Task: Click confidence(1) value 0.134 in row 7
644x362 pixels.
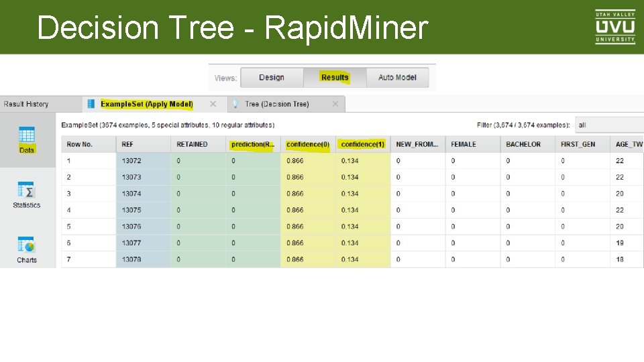Action: click(x=363, y=259)
